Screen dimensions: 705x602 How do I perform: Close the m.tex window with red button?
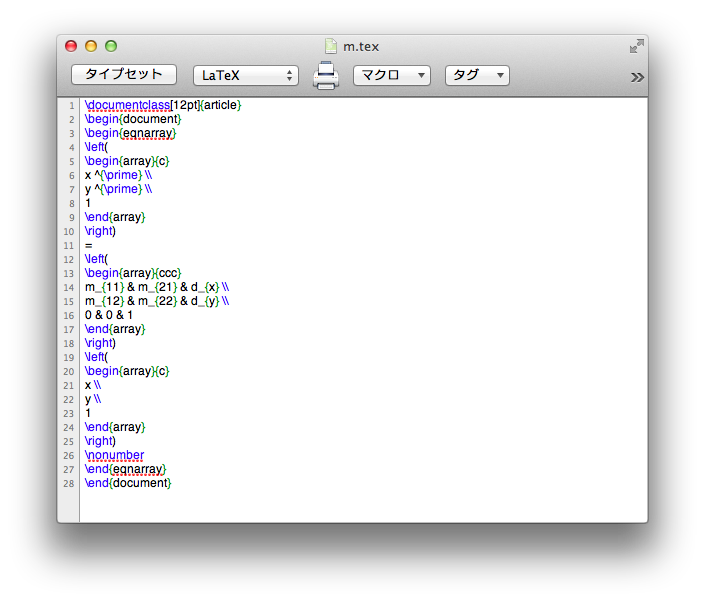pyautogui.click(x=71, y=46)
